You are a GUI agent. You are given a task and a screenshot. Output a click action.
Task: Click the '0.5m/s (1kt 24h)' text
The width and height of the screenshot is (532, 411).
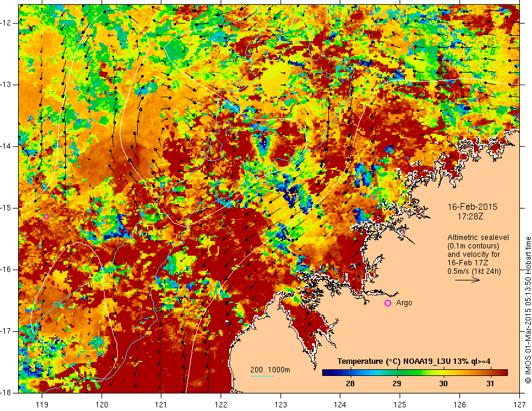click(x=474, y=271)
